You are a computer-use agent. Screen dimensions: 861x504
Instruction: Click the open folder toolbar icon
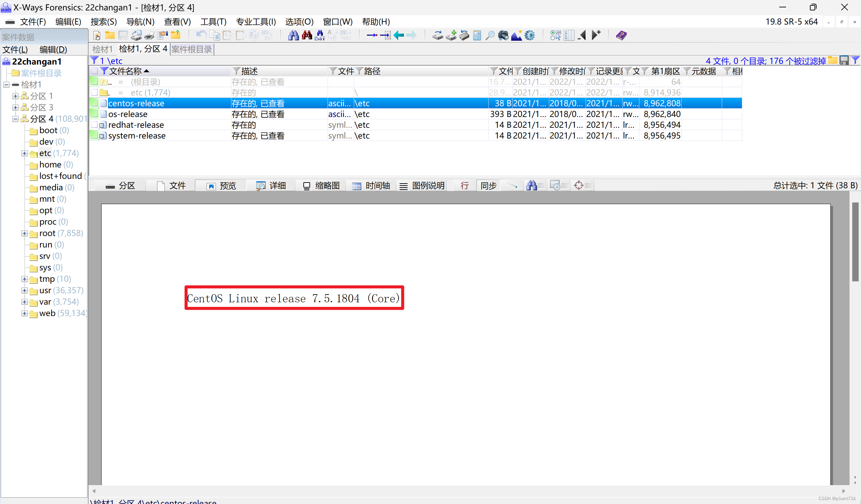(110, 35)
